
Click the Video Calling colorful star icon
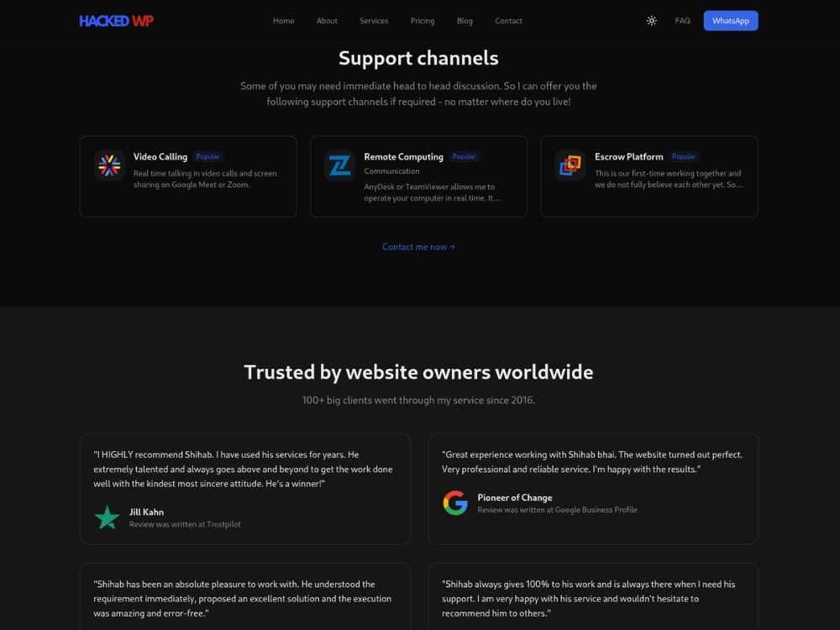pyautogui.click(x=109, y=165)
